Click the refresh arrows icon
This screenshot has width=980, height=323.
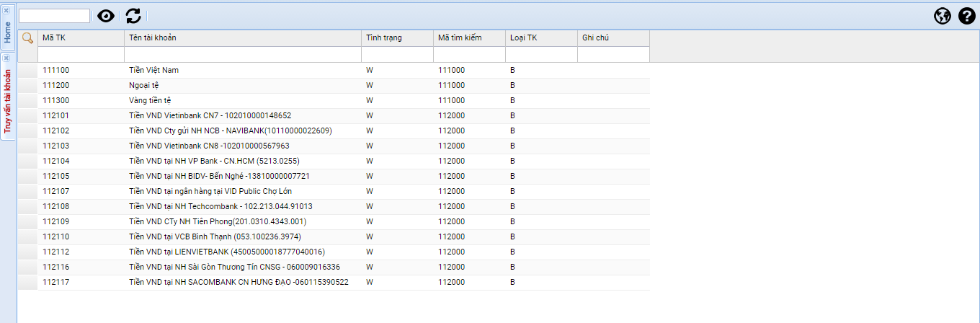coord(133,16)
